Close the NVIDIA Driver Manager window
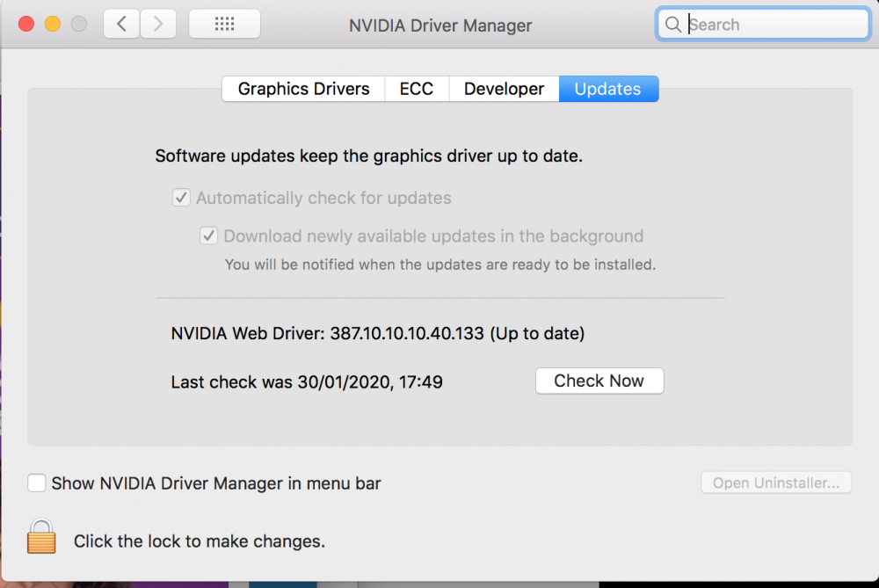Viewport: 879px width, 588px height. [26, 24]
